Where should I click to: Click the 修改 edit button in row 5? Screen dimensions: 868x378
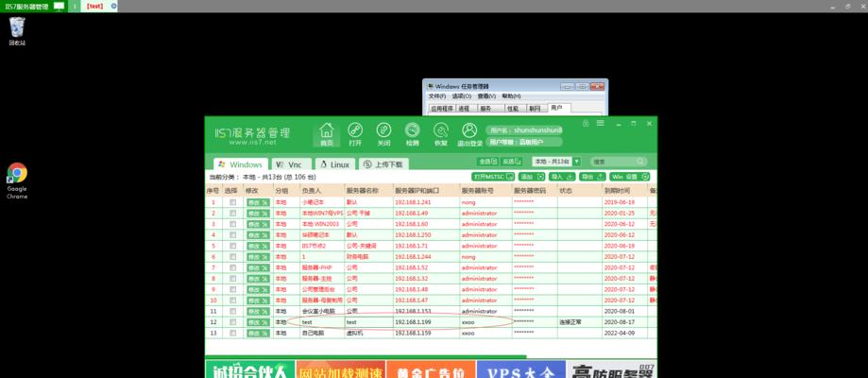point(258,246)
